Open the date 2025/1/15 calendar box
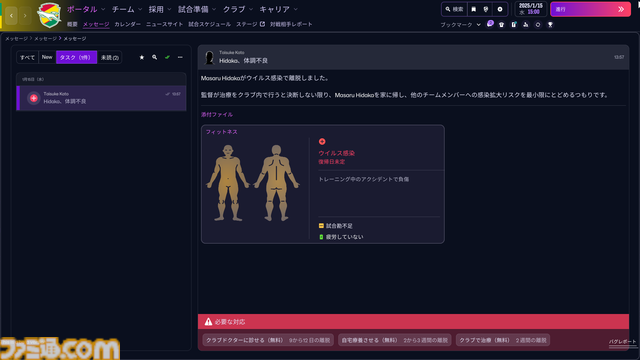Screen dimensions: 640x360 click(531, 9)
